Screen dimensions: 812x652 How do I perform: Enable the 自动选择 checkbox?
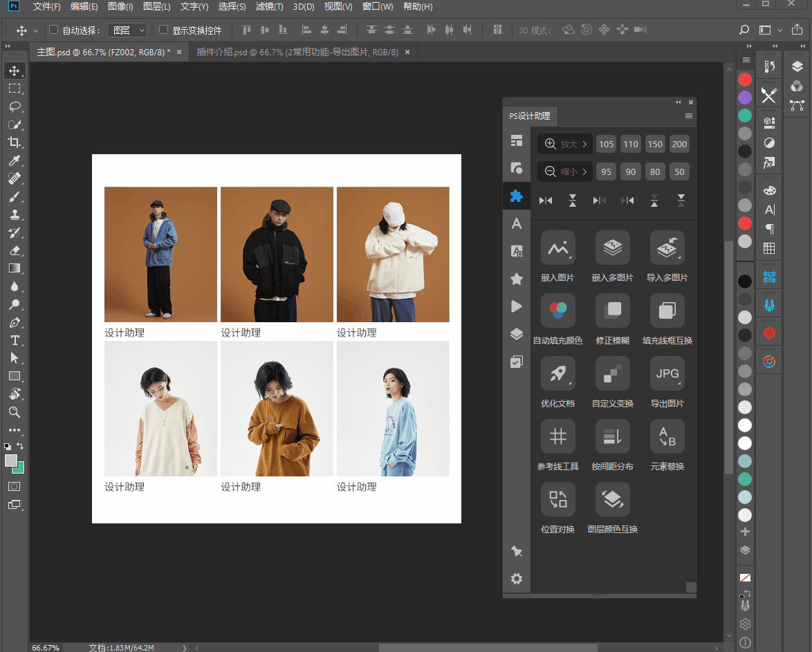tap(54, 30)
